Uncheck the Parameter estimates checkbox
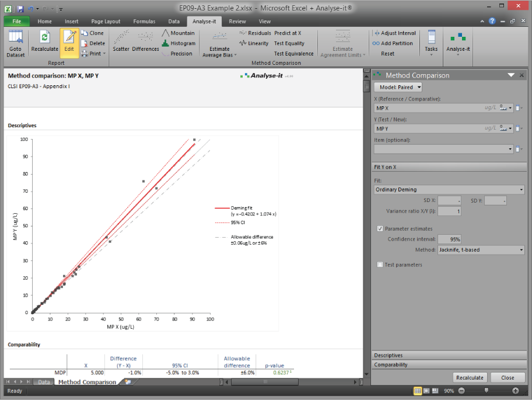The image size is (532, 400). [x=380, y=228]
